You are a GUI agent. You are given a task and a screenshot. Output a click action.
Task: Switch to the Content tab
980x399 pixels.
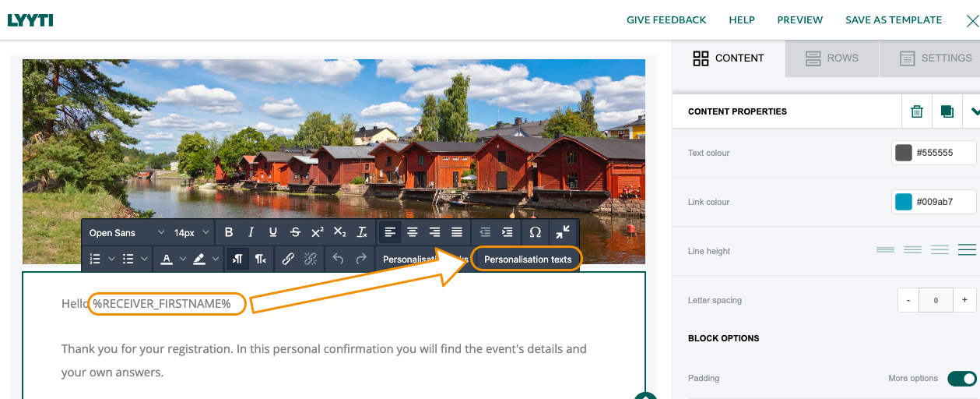[729, 58]
